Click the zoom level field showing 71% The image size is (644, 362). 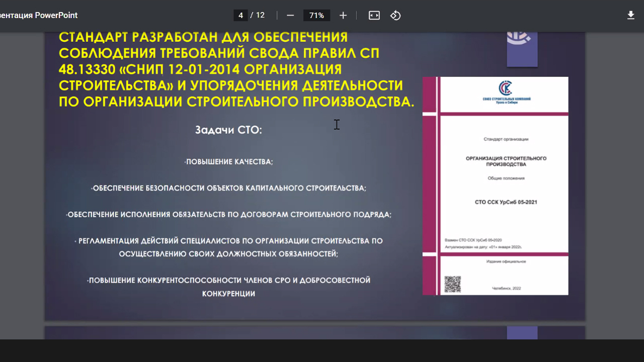tap(316, 16)
